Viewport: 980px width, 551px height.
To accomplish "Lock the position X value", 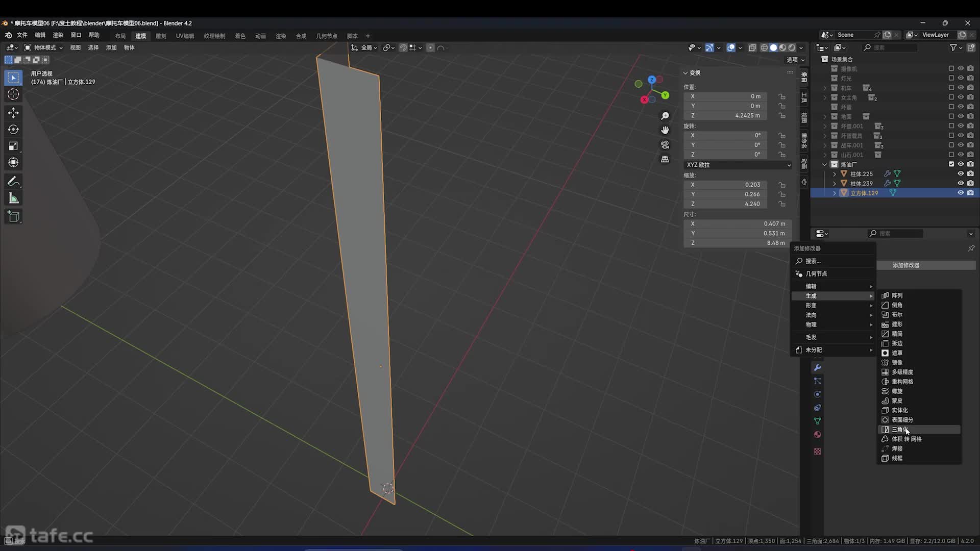I will pos(782,96).
